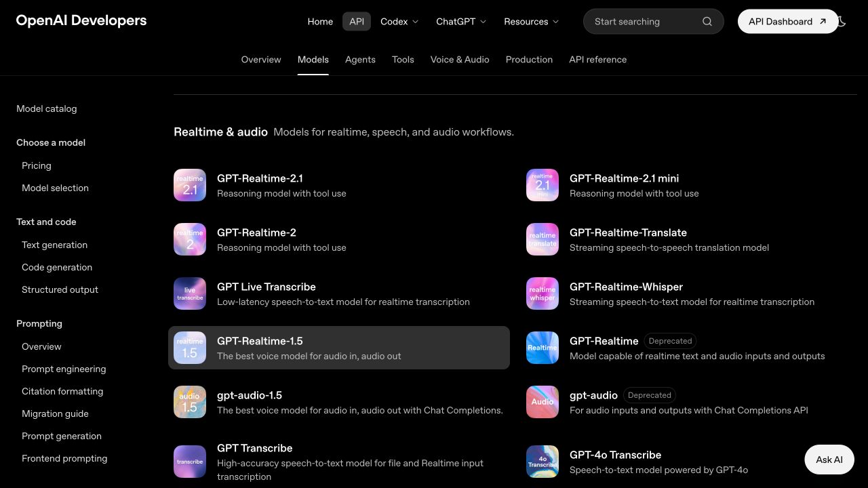The height and width of the screenshot is (488, 868).
Task: Click the Prompting sidebar heading
Action: (39, 323)
